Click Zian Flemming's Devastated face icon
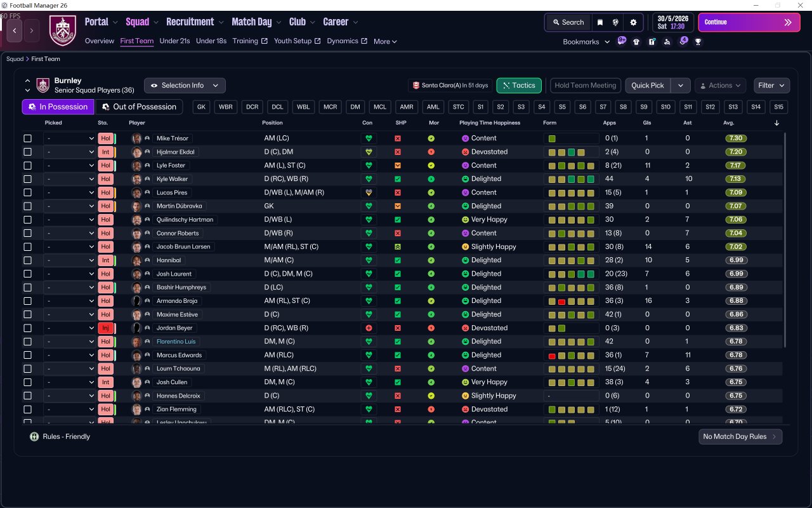The height and width of the screenshot is (508, 812). pos(465,410)
